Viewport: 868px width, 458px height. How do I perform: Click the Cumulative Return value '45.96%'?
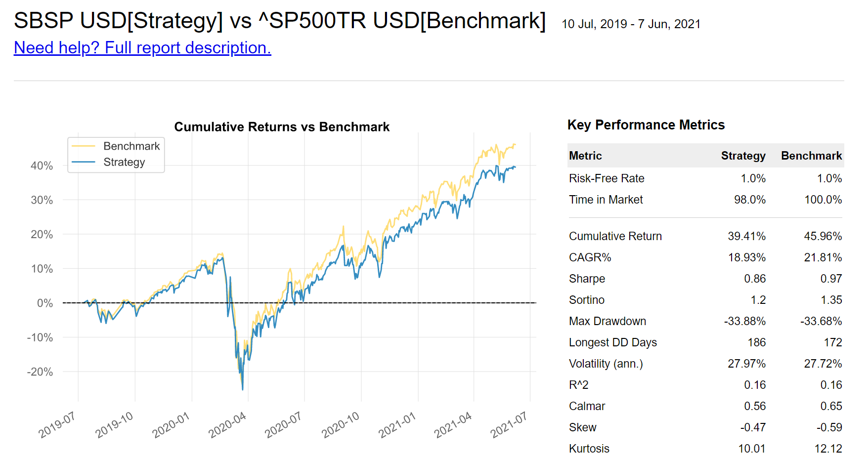[823, 236]
